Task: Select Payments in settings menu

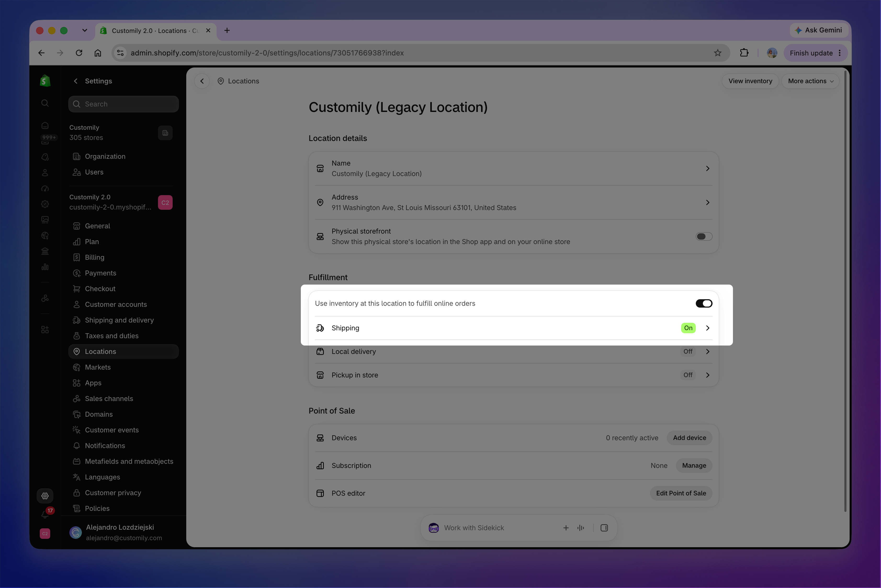Action: click(x=123, y=273)
